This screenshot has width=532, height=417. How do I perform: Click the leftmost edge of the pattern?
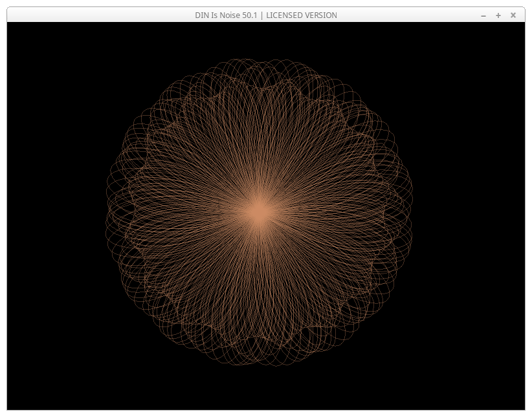coord(109,213)
